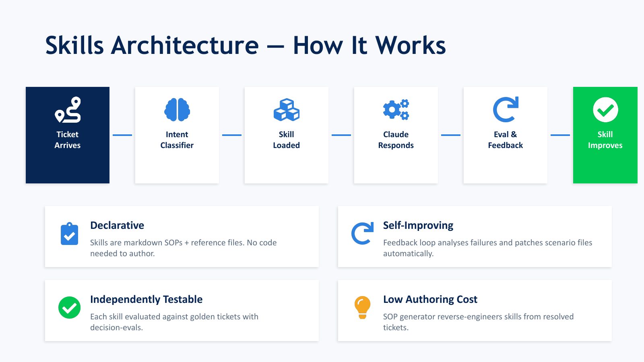Click the green check icon beside Independently Testable

click(69, 307)
